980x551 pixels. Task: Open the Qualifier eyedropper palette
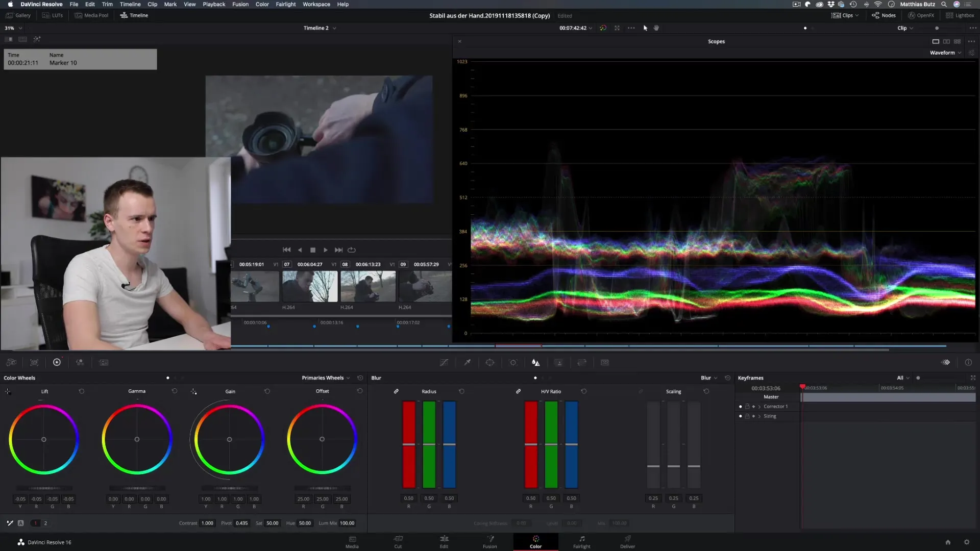pos(467,362)
